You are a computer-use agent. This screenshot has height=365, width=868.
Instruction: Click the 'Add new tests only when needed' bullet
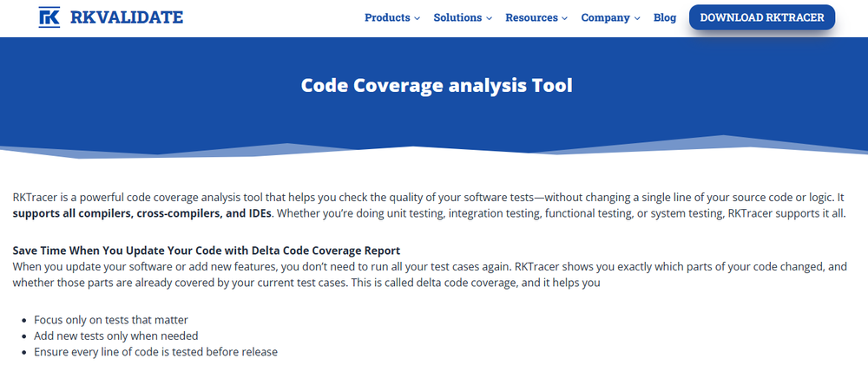(116, 336)
